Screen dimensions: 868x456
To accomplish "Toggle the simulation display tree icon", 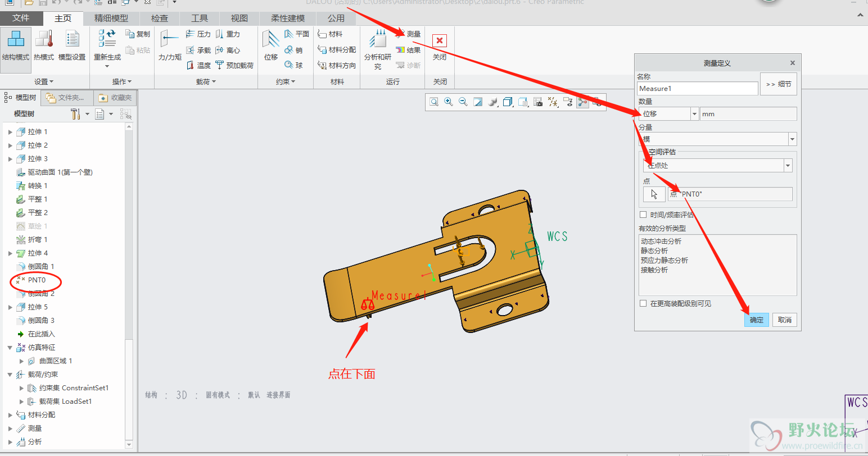I will click(x=582, y=102).
